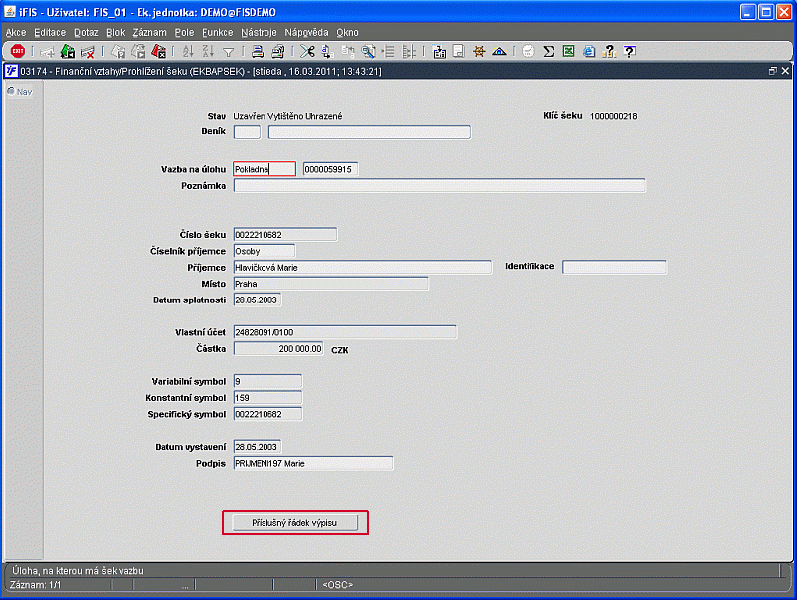Click the print icon in toolbar

click(x=258, y=51)
